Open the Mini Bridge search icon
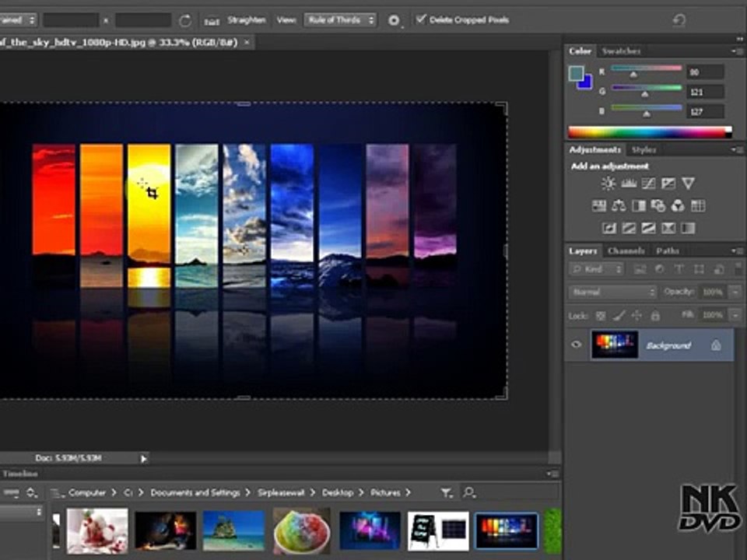747x560 pixels. click(469, 492)
